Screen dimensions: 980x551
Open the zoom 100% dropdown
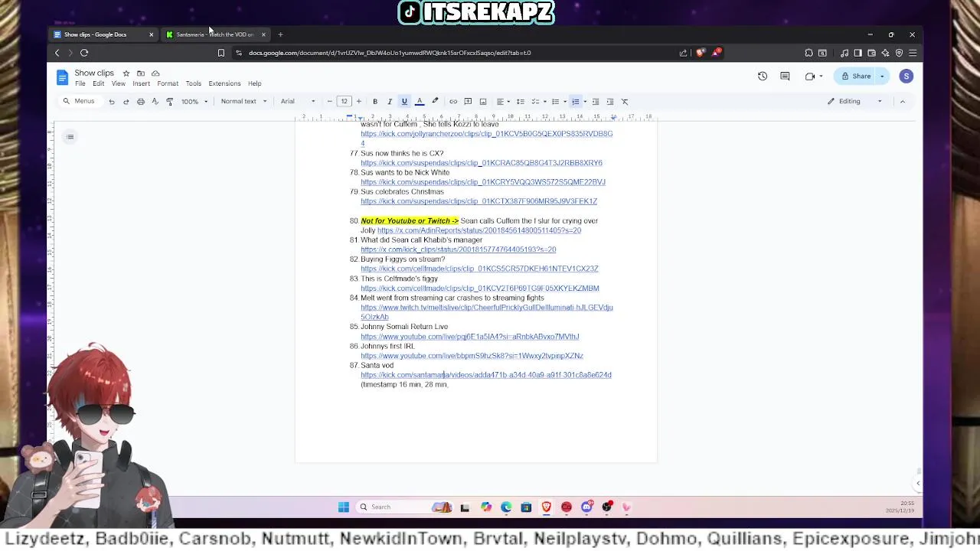(x=194, y=102)
